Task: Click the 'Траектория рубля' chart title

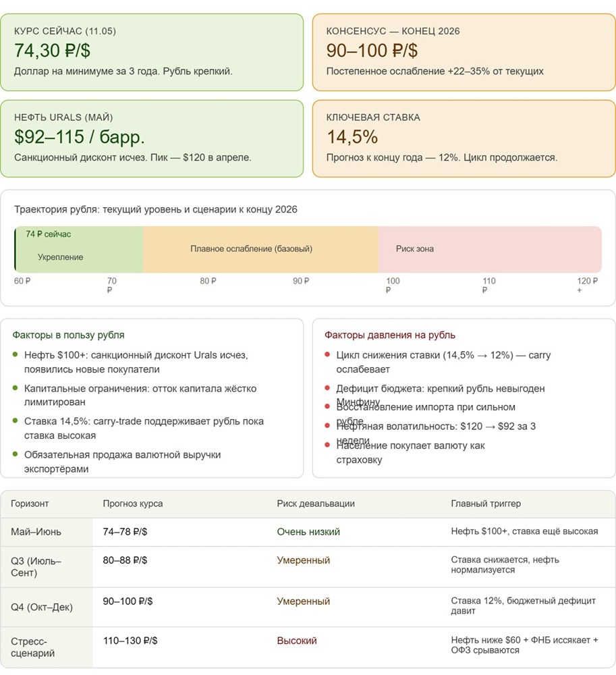Action: tap(156, 209)
